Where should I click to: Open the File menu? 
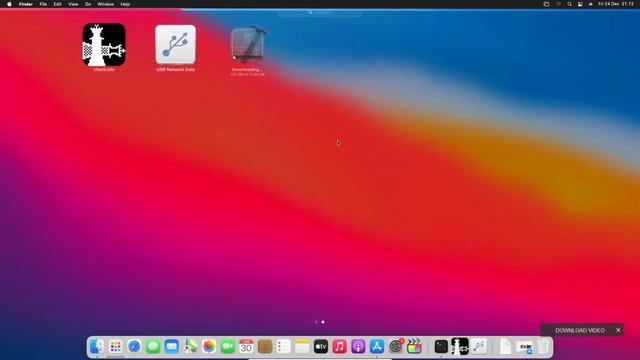43,4
